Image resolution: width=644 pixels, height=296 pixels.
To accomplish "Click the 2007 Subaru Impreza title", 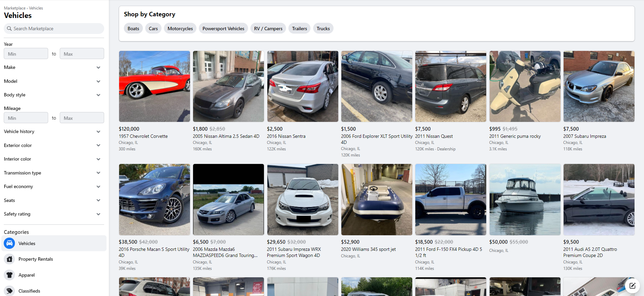I will 585,136.
